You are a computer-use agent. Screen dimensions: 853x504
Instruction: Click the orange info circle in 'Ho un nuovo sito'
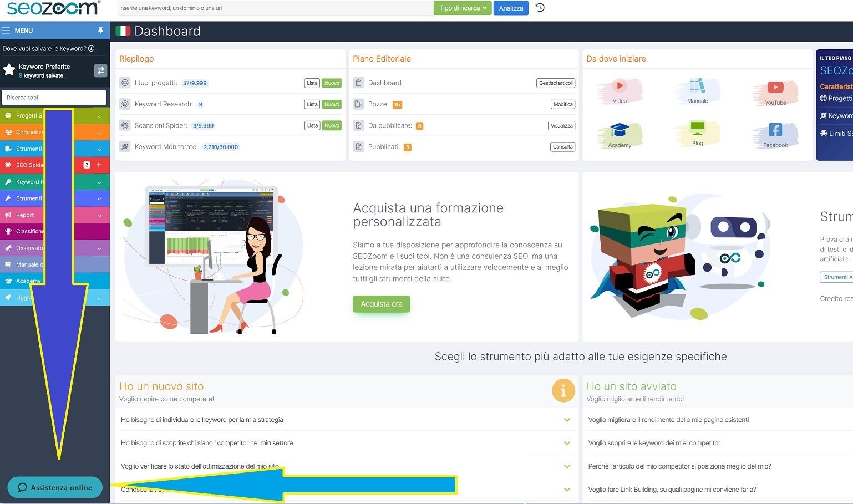coord(563,391)
